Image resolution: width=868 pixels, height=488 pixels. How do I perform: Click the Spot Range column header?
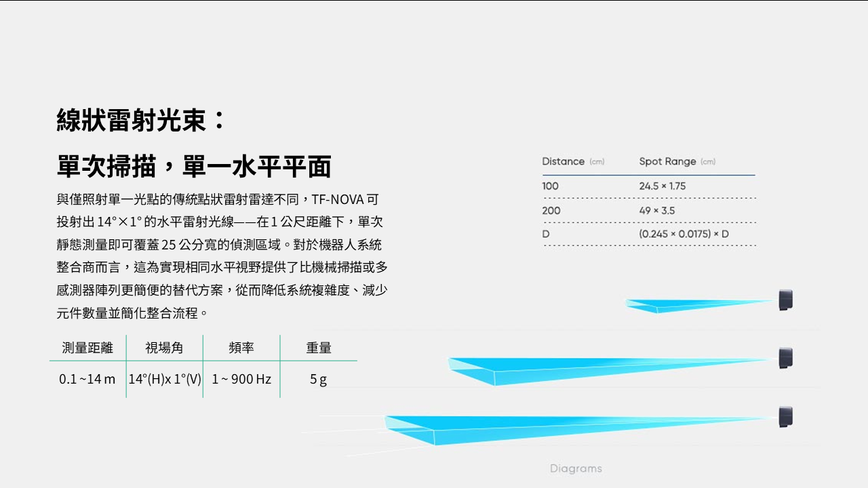(x=668, y=161)
